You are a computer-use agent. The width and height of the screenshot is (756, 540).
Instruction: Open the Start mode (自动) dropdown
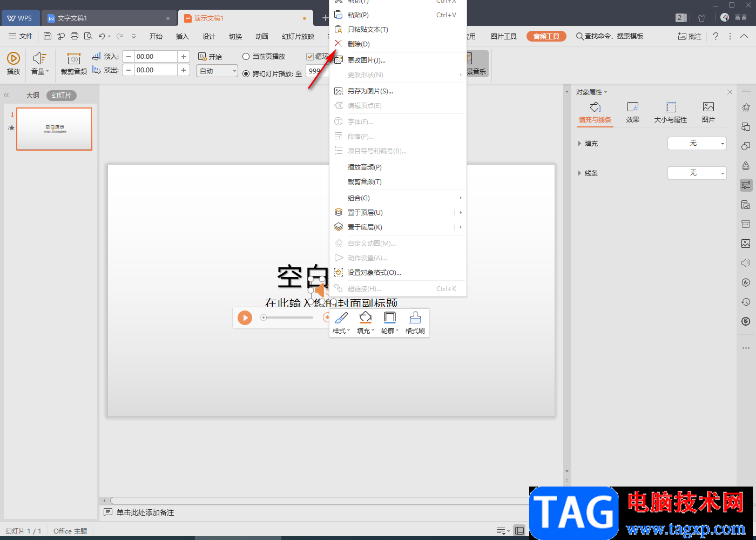[217, 71]
